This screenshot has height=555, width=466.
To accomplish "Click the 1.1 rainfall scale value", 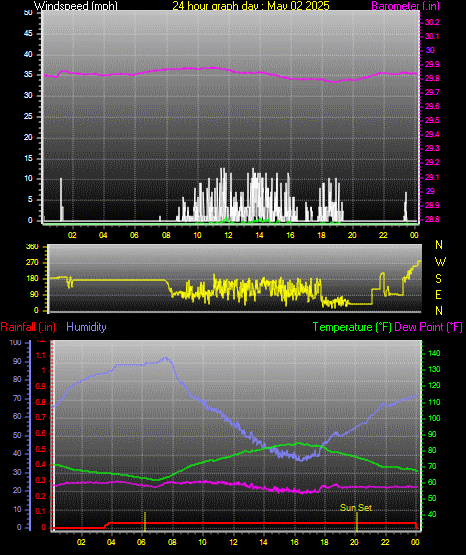I will [x=41, y=355].
